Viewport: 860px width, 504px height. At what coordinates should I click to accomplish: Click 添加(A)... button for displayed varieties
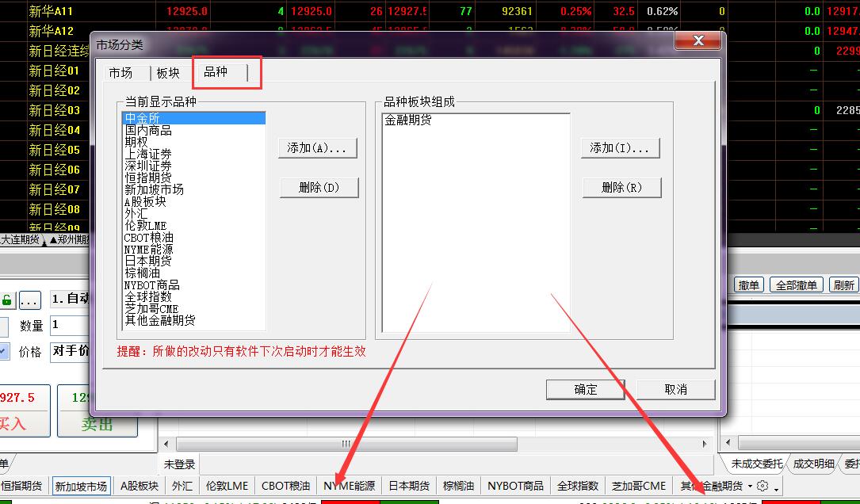pyautogui.click(x=318, y=148)
